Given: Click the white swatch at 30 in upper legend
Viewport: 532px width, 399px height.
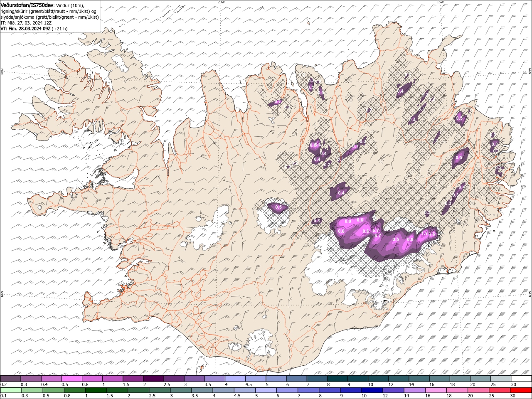Looking at the screenshot, I should coord(521,379).
